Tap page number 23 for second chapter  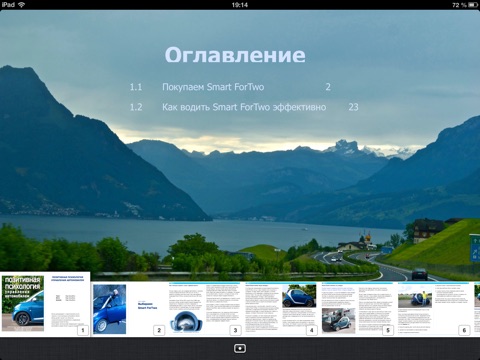click(353, 107)
